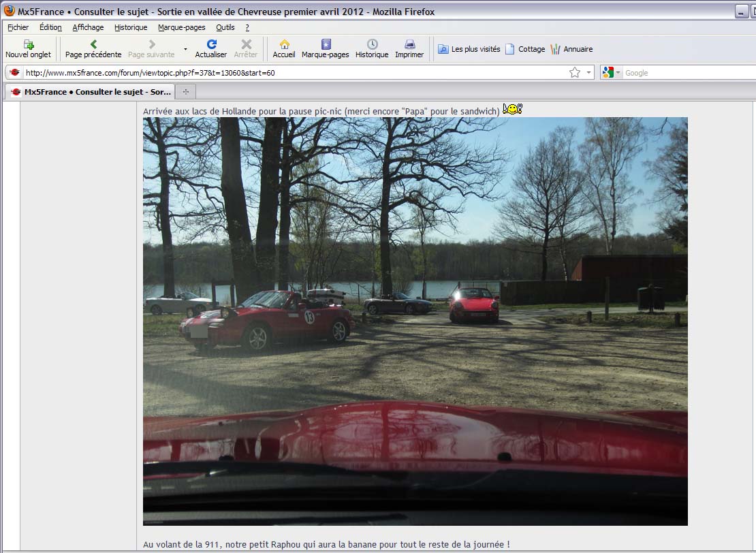Click the Page suivante forward arrow
The height and width of the screenshot is (553, 756).
[x=152, y=44]
